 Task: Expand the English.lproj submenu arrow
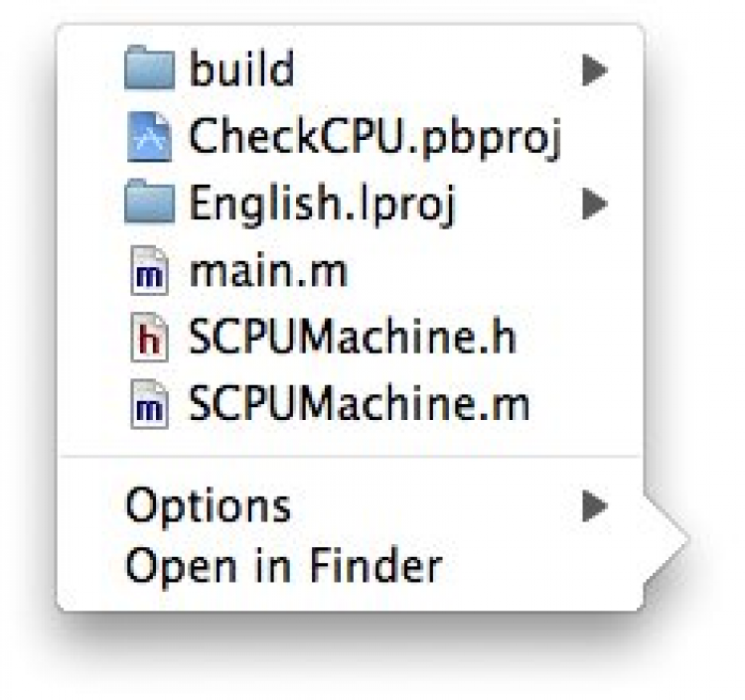pos(594,205)
